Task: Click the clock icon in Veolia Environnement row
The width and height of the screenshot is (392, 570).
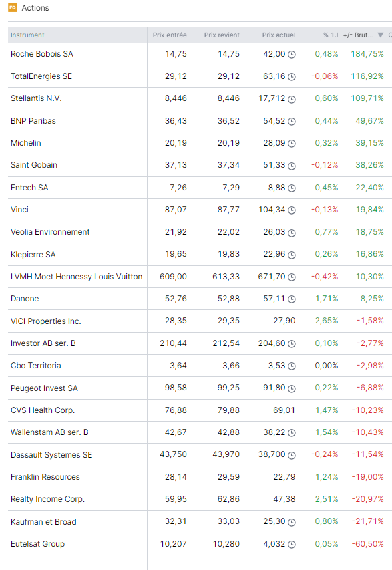Action: click(x=291, y=233)
